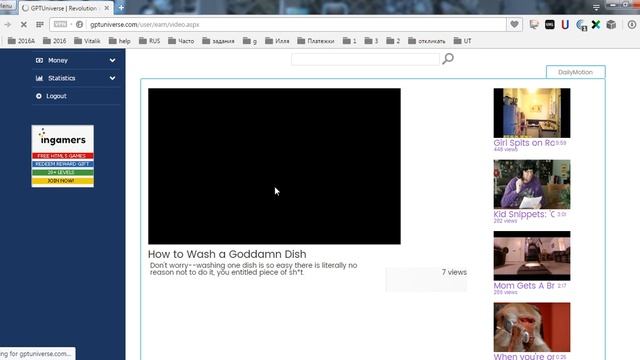Image resolution: width=640 pixels, height=360 pixels.
Task: Click the black square extension icon
Action: point(549,24)
